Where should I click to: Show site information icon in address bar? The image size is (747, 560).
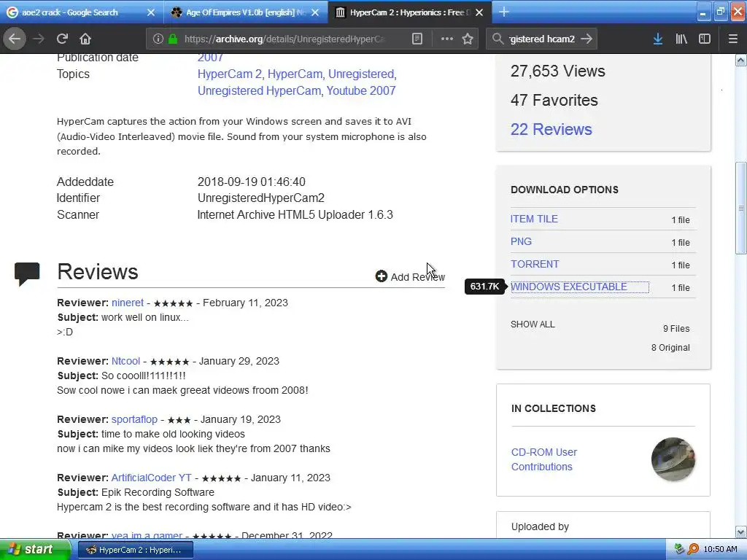[x=158, y=39]
